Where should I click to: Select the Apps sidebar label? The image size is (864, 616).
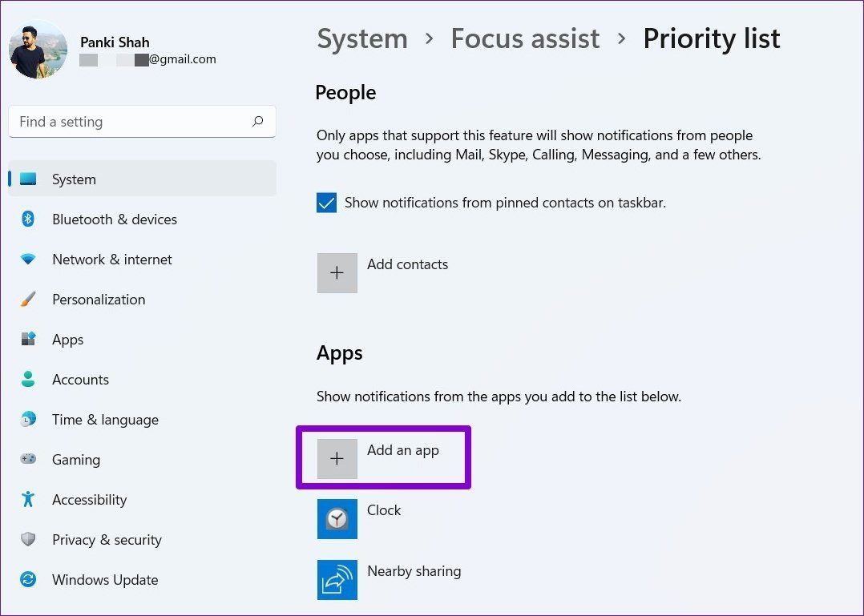[x=68, y=340]
